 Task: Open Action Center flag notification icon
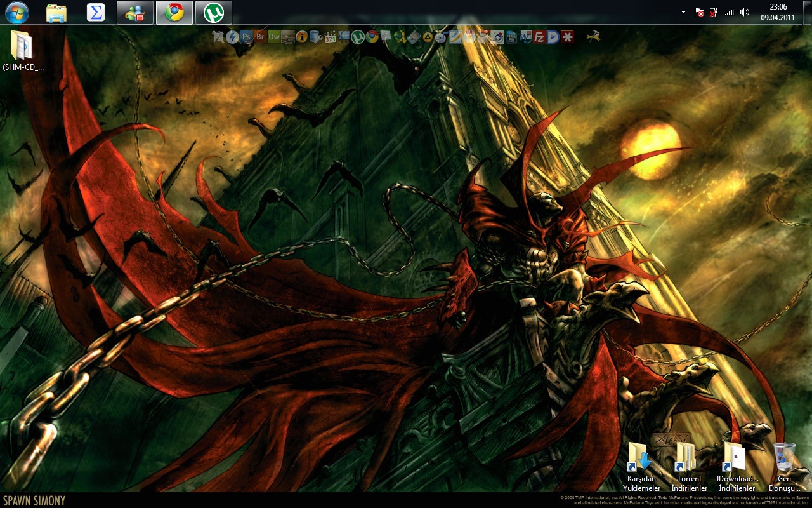tap(699, 13)
